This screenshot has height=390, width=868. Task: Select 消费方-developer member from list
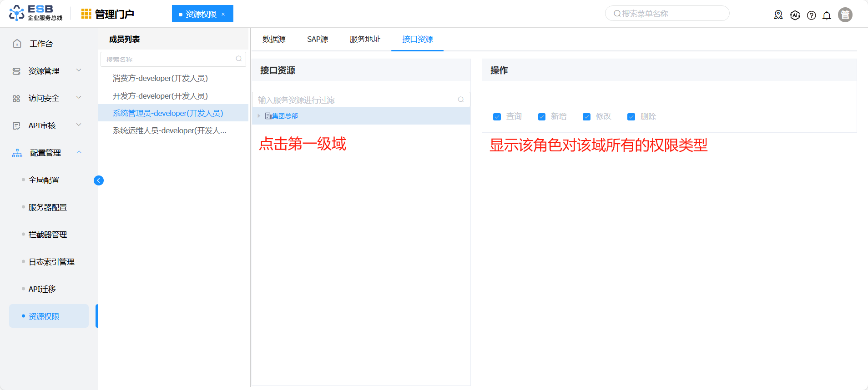160,78
